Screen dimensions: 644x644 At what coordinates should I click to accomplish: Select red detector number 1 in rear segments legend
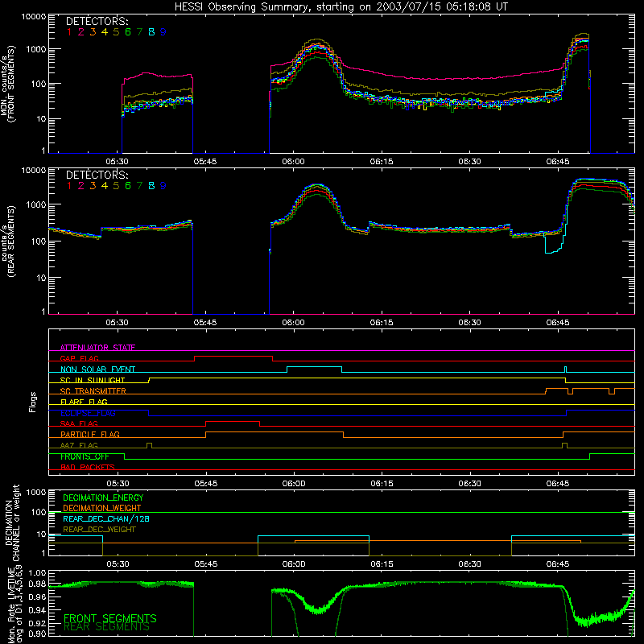(69, 186)
